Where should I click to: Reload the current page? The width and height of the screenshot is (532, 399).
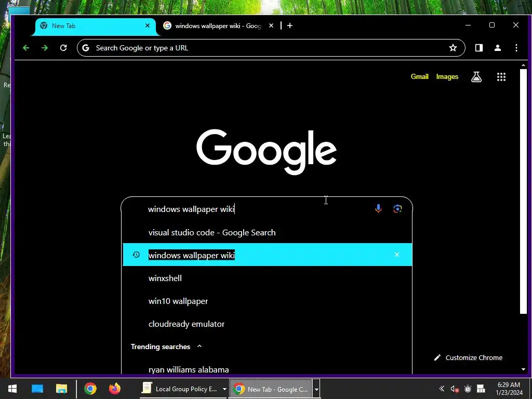coord(63,48)
